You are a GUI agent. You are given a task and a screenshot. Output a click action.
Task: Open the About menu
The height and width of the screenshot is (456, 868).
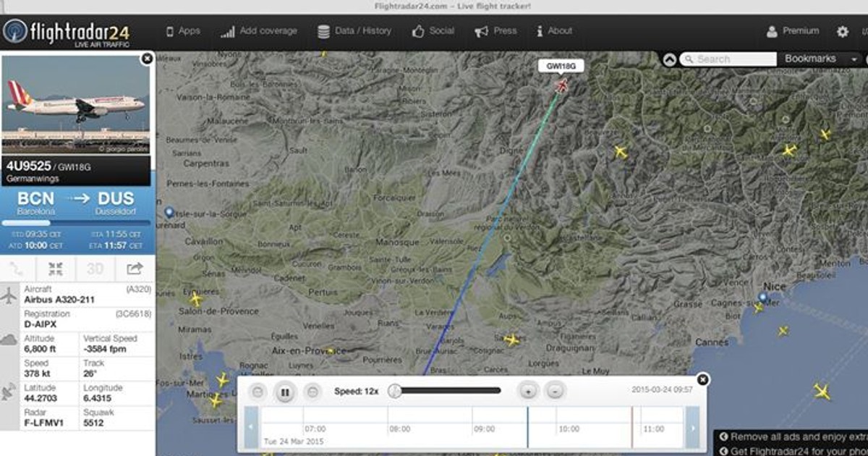(554, 31)
